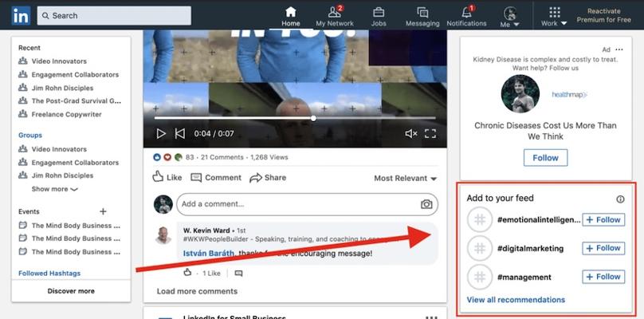Like the post
The width and height of the screenshot is (644, 319).
pyautogui.click(x=167, y=177)
